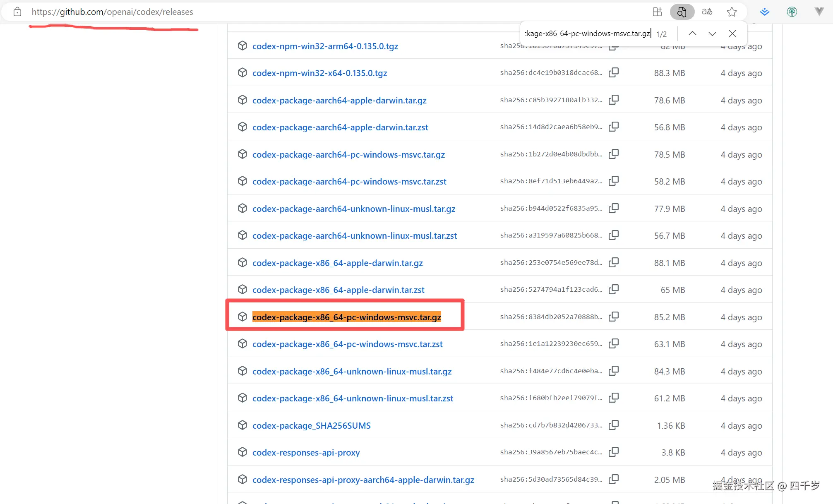The width and height of the screenshot is (833, 504).
Task: Close the find-on-page bar
Action: pos(732,34)
